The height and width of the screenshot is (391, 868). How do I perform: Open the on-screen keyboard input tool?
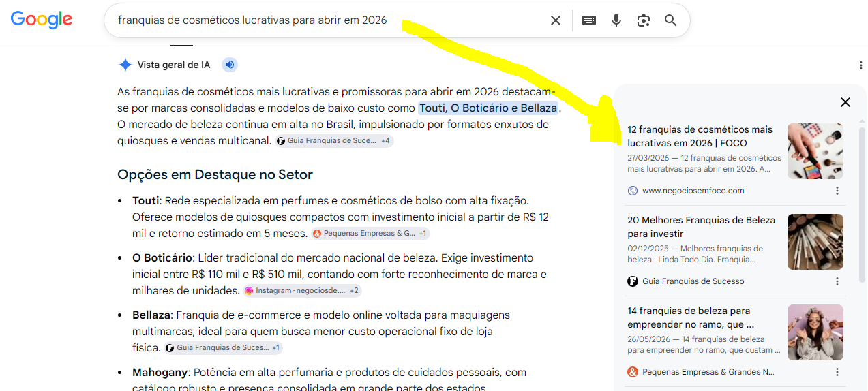click(x=589, y=20)
